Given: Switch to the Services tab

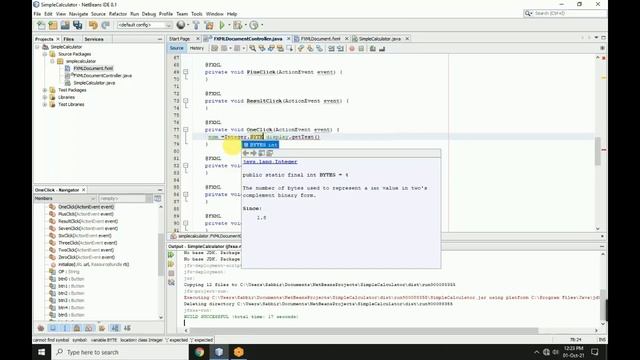Looking at the screenshot, I should [93, 39].
